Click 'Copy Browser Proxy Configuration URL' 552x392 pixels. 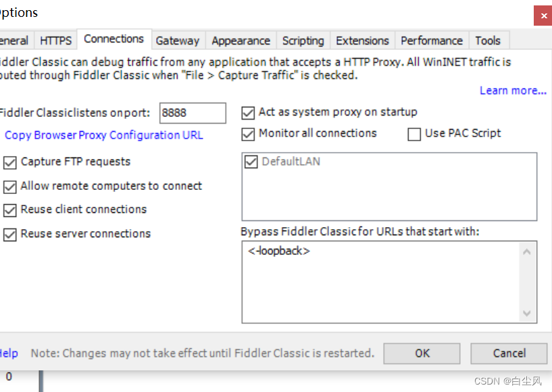(103, 135)
